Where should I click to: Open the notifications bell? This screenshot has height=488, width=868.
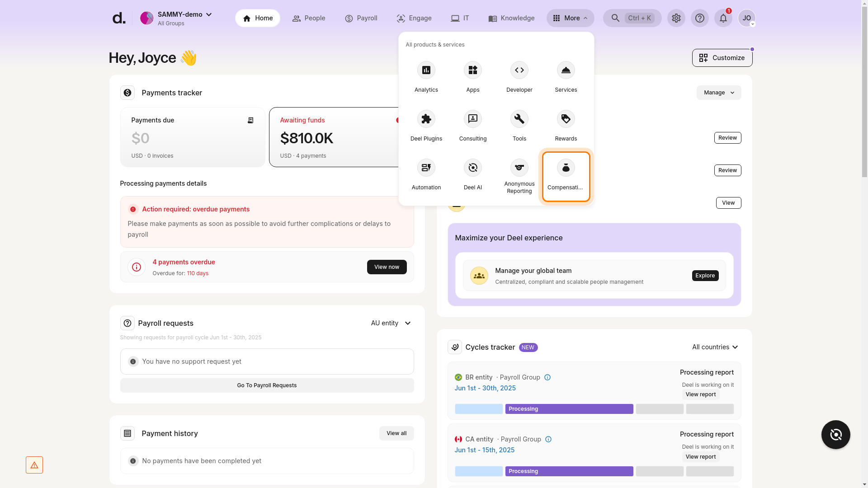(723, 18)
